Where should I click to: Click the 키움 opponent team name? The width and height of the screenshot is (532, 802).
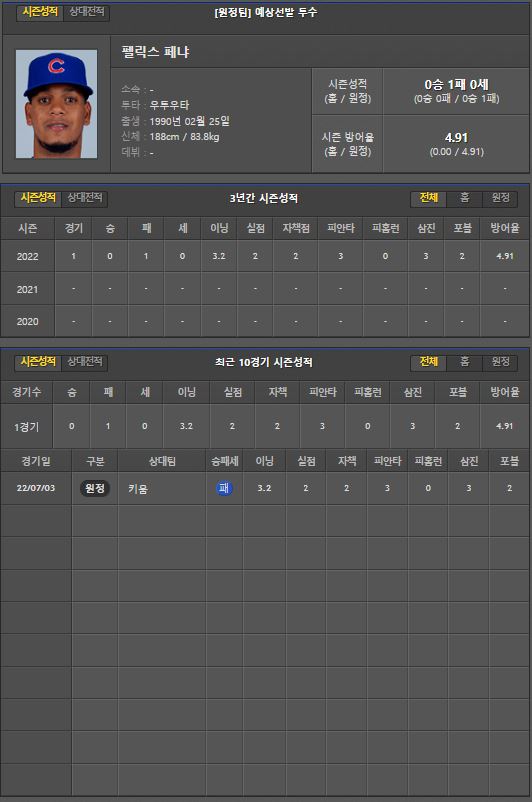(x=138, y=488)
